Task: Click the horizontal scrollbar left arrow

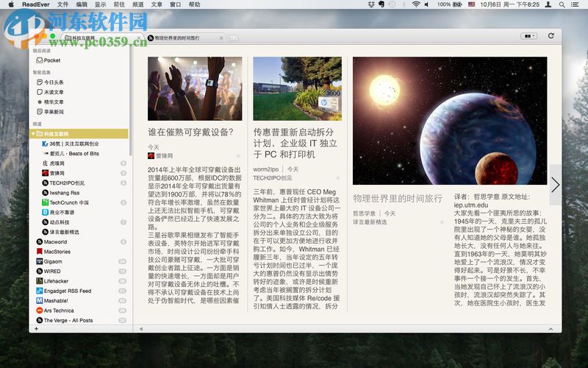Action: click(141, 329)
